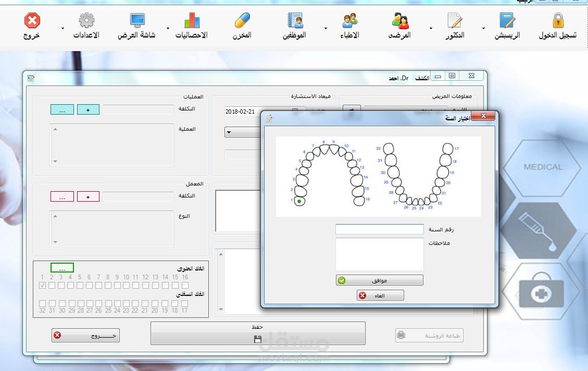Screen dimensions: 588x371
Task: Check lower jaw tooth 25 checkbox
Action: click(x=108, y=303)
